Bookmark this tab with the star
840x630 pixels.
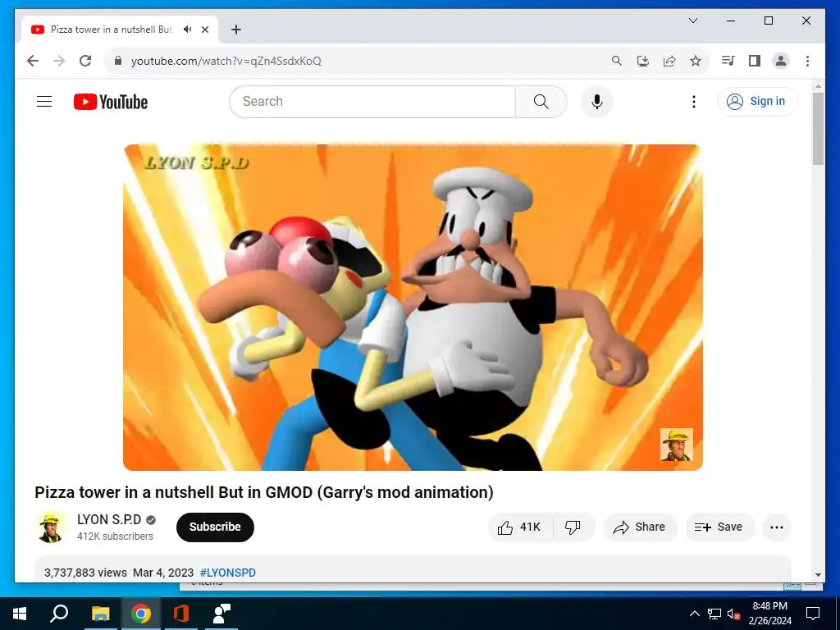coord(696,61)
